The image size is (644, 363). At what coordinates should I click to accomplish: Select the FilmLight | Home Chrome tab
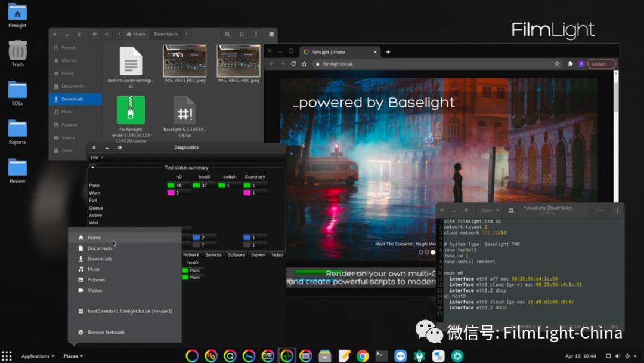click(340, 52)
